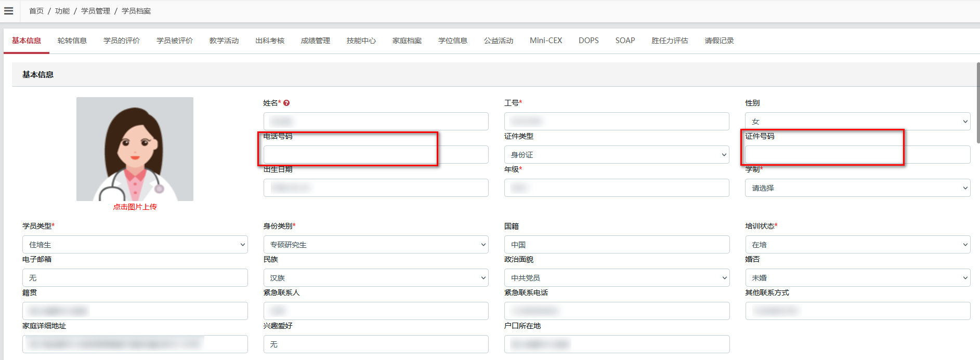Screen dimensions: 980x360
Task: Open the Mini-CEX tab
Action: (x=546, y=41)
